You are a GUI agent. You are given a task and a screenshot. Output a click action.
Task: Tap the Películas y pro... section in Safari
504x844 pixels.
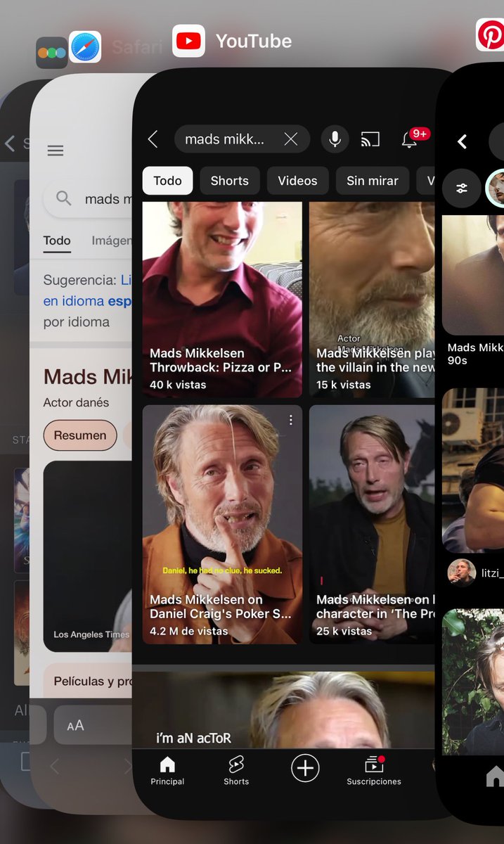click(x=89, y=681)
